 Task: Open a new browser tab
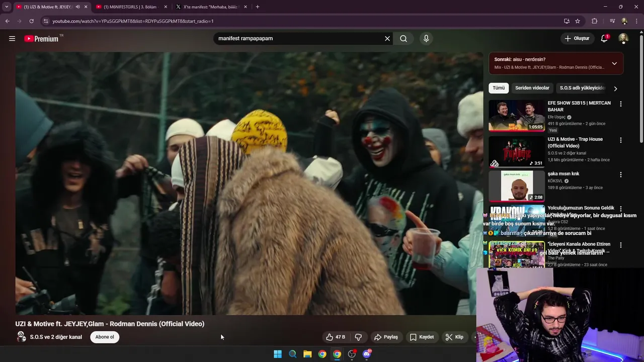(x=258, y=7)
